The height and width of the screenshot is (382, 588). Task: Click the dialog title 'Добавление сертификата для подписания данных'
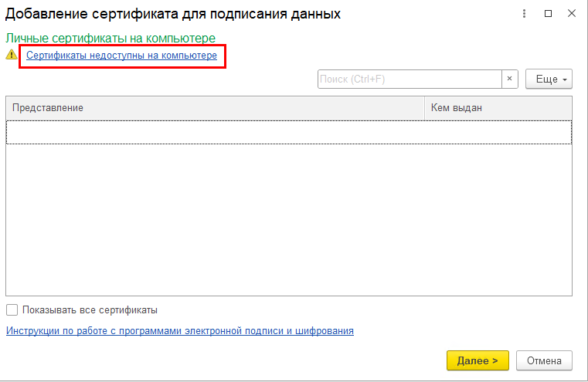(173, 14)
